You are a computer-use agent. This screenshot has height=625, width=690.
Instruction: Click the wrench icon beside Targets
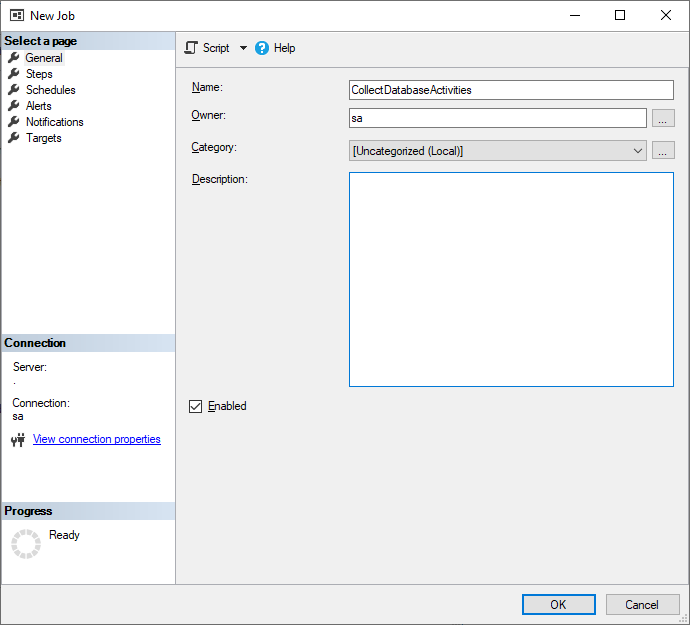pyautogui.click(x=14, y=138)
